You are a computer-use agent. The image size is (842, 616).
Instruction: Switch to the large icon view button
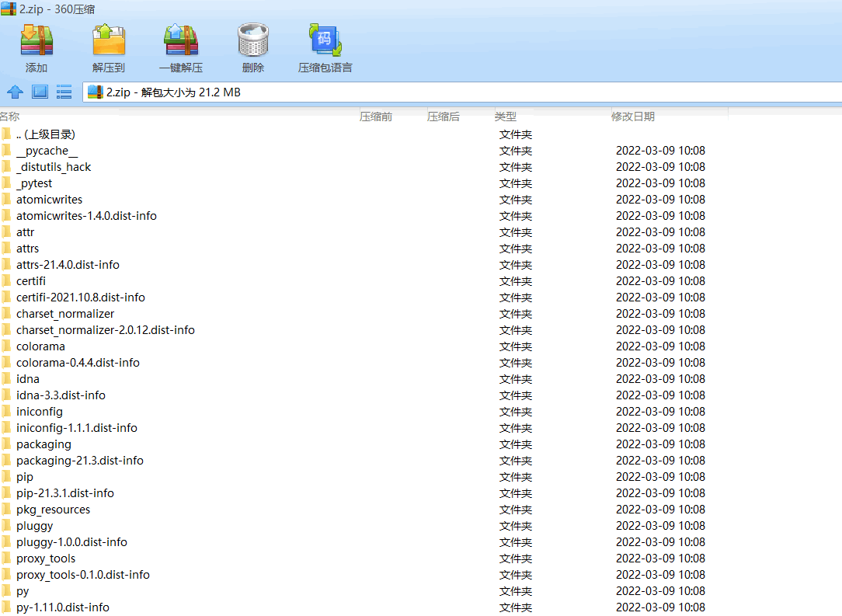click(40, 92)
